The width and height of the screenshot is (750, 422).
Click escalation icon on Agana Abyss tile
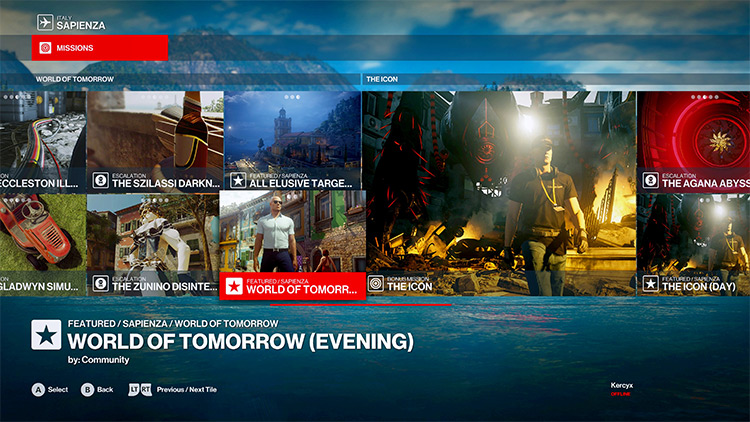pos(651,180)
